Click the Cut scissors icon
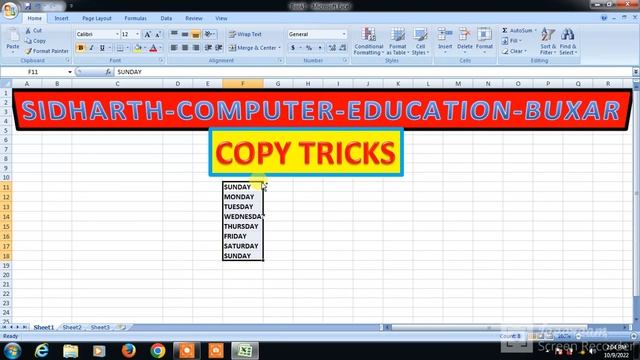 coord(28,31)
